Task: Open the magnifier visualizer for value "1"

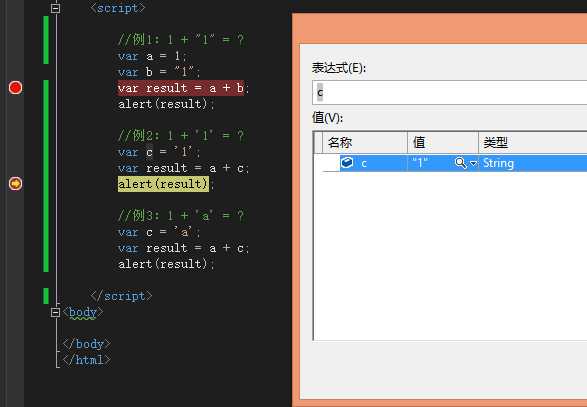Action: pos(460,163)
